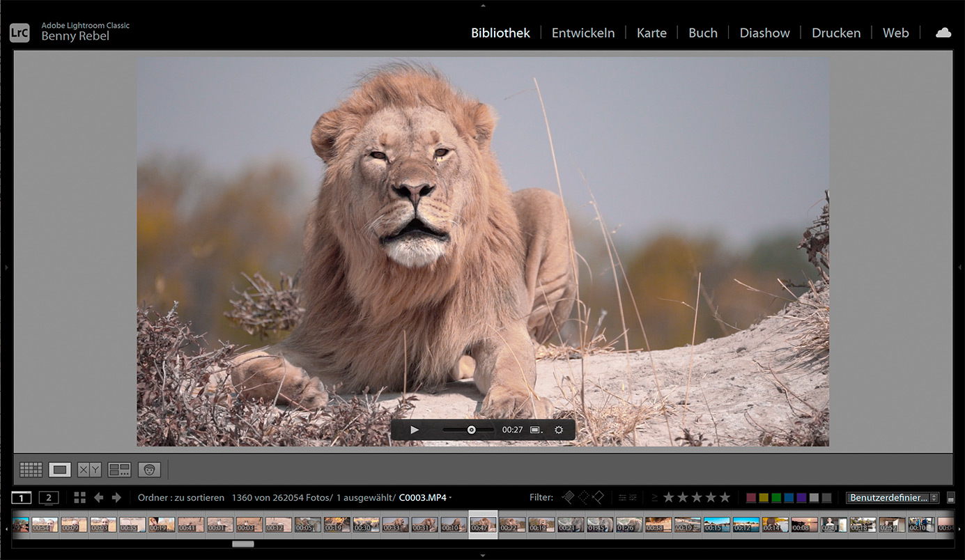
Task: Click the secondary display button 2
Action: click(49, 497)
